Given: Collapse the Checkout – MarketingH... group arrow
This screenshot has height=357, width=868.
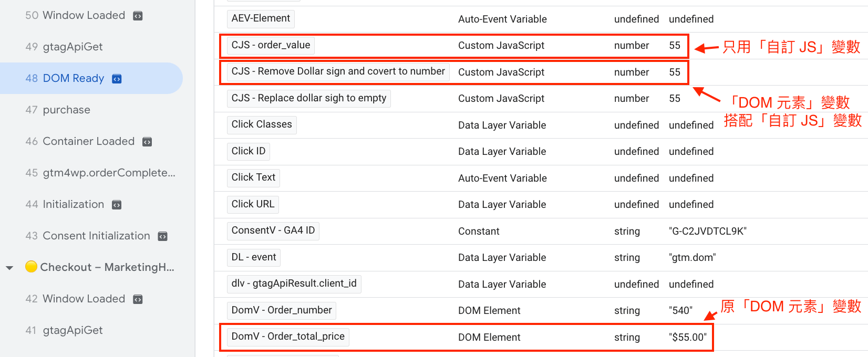Looking at the screenshot, I should (9, 268).
